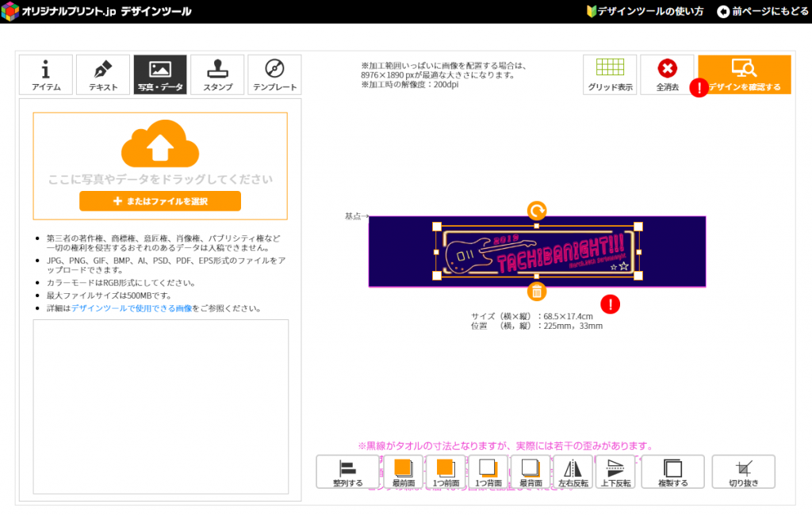Click またはファイルを選択 file select button

coord(160,200)
